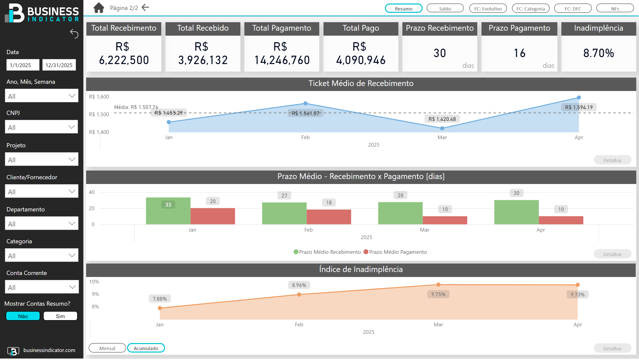The height and width of the screenshot is (364, 639).
Task: Click the January green Recebimento bar
Action: (168, 215)
